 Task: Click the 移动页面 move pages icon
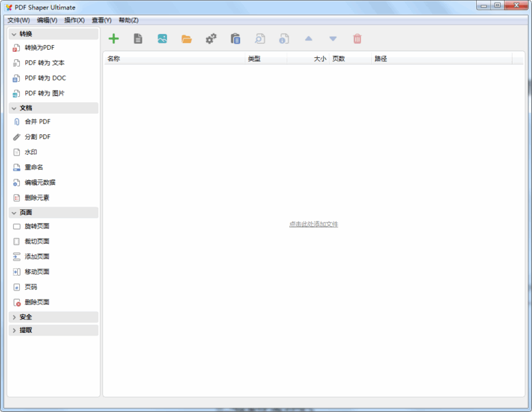[x=16, y=272]
